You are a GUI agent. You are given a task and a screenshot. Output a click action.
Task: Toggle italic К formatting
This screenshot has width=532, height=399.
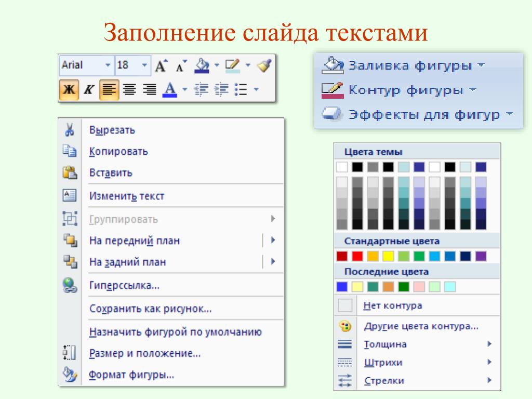tap(89, 89)
